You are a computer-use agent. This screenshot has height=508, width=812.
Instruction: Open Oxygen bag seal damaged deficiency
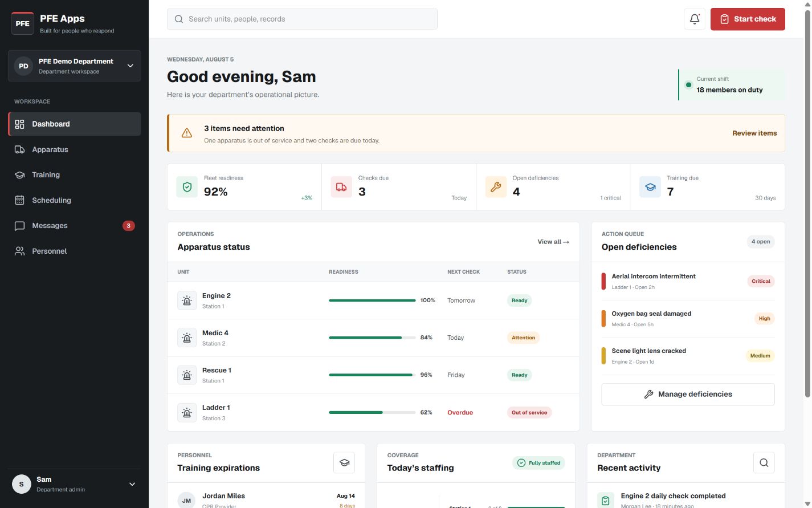[x=688, y=319]
